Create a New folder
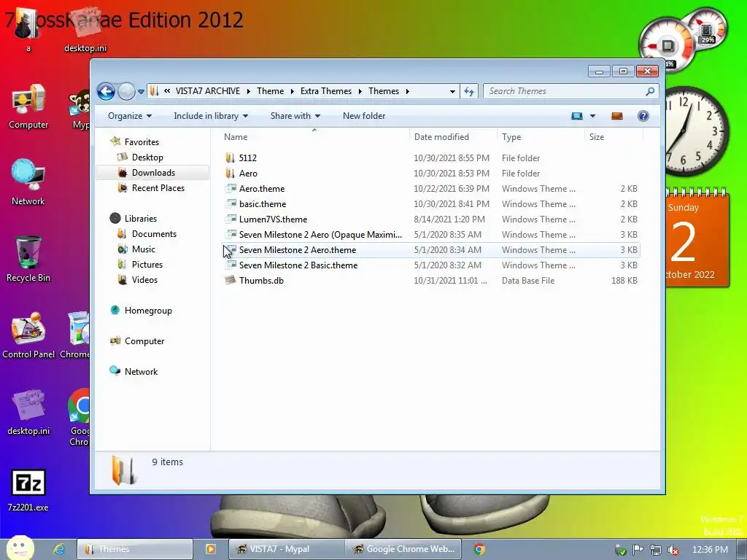Image resolution: width=747 pixels, height=560 pixels. pos(364,116)
